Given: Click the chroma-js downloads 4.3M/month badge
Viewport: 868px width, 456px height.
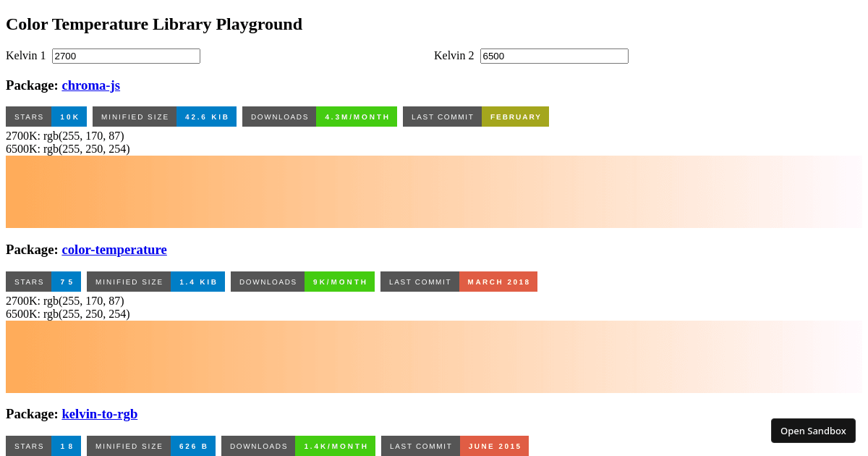Looking at the screenshot, I should pos(320,117).
